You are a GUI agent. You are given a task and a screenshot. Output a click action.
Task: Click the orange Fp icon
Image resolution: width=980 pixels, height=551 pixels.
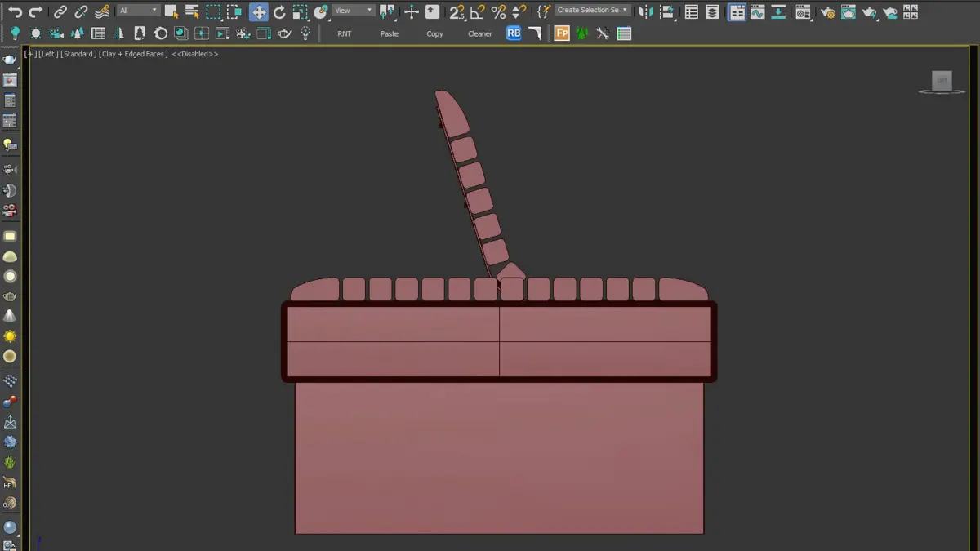562,33
